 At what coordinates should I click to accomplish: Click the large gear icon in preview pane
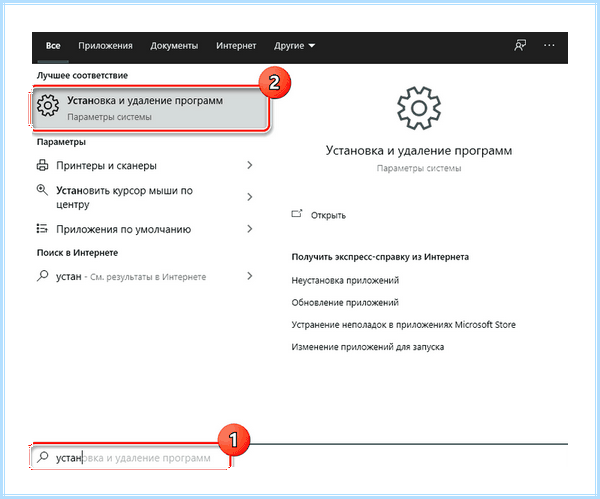click(x=419, y=108)
